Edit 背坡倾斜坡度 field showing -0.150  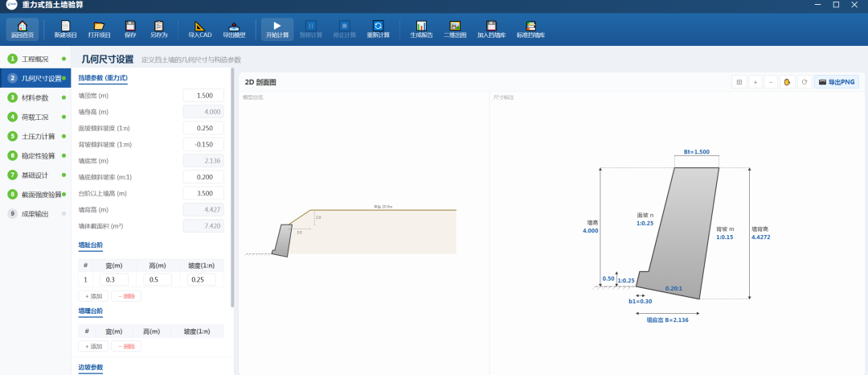pyautogui.click(x=203, y=145)
